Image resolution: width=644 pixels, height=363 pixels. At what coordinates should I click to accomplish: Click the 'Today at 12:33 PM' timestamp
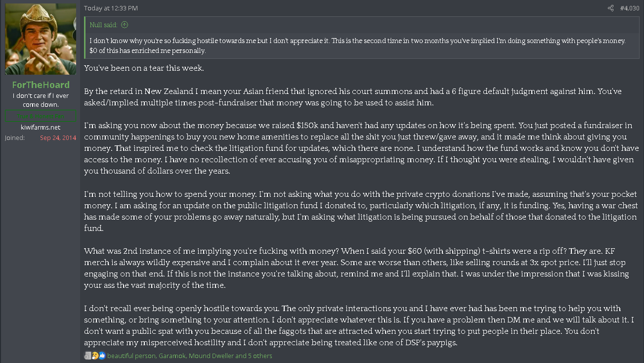[x=111, y=8]
